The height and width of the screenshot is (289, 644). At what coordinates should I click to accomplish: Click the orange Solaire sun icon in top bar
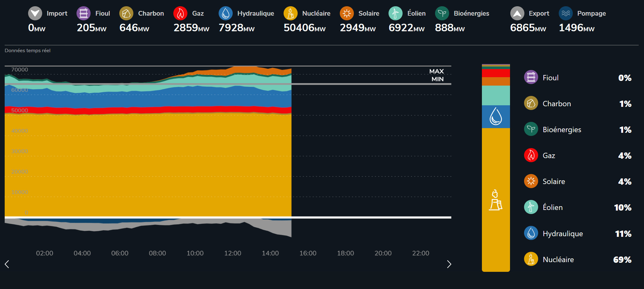click(347, 13)
